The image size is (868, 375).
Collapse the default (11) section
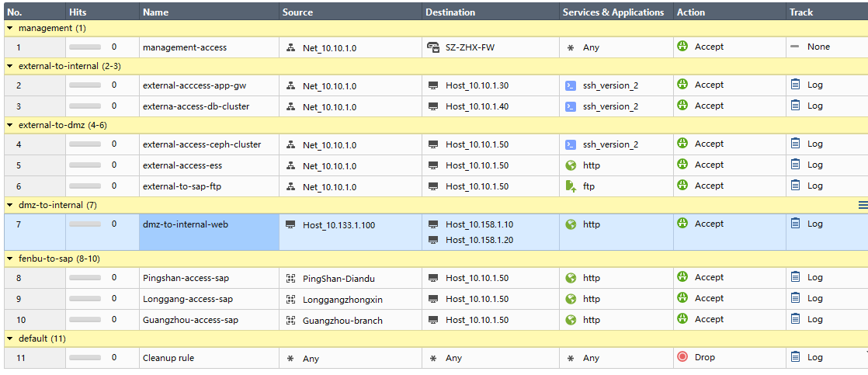coord(10,339)
